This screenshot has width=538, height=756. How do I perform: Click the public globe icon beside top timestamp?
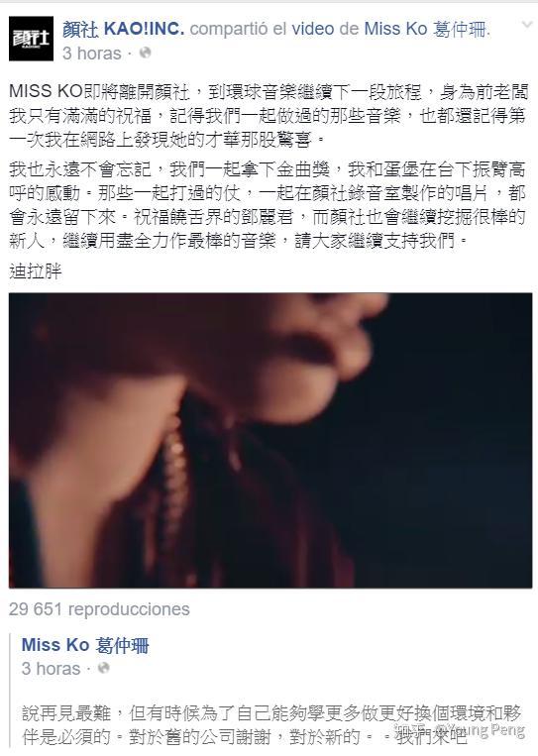145,53
